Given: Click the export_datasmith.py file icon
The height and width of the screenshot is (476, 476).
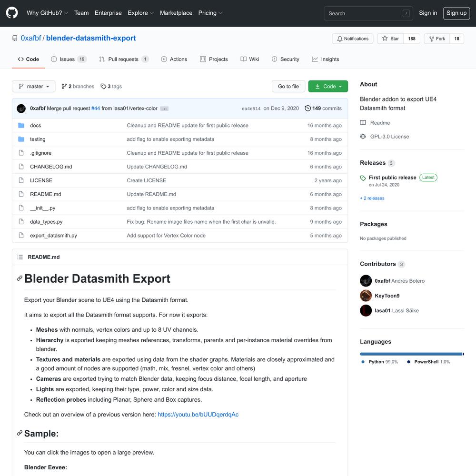Looking at the screenshot, I should point(21,235).
